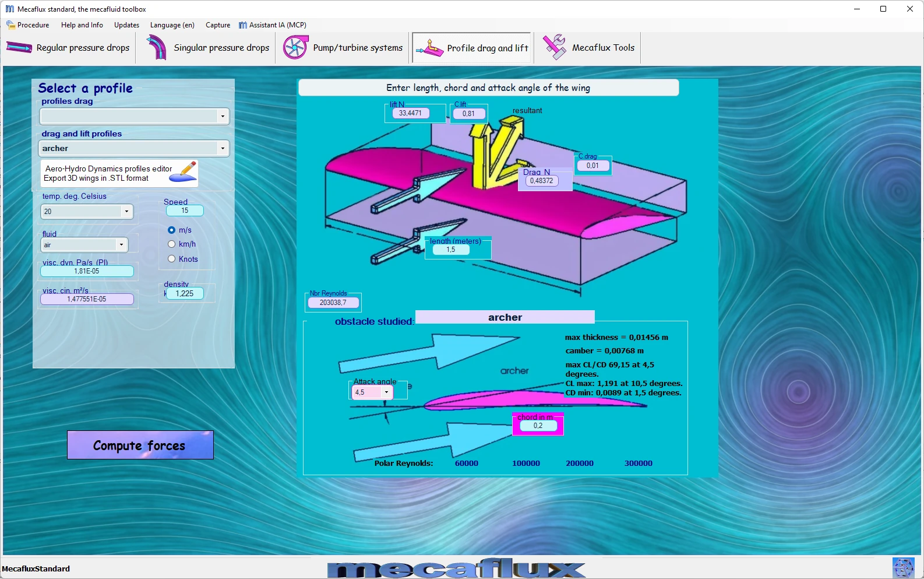Open Pump/turbine systems fan icon
924x579 pixels.
[295, 47]
